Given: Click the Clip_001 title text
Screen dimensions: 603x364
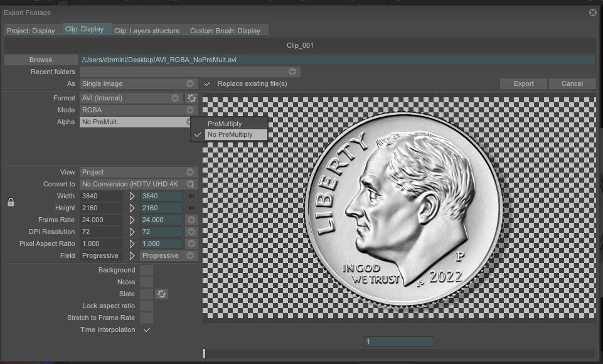Looking at the screenshot, I should (300, 45).
